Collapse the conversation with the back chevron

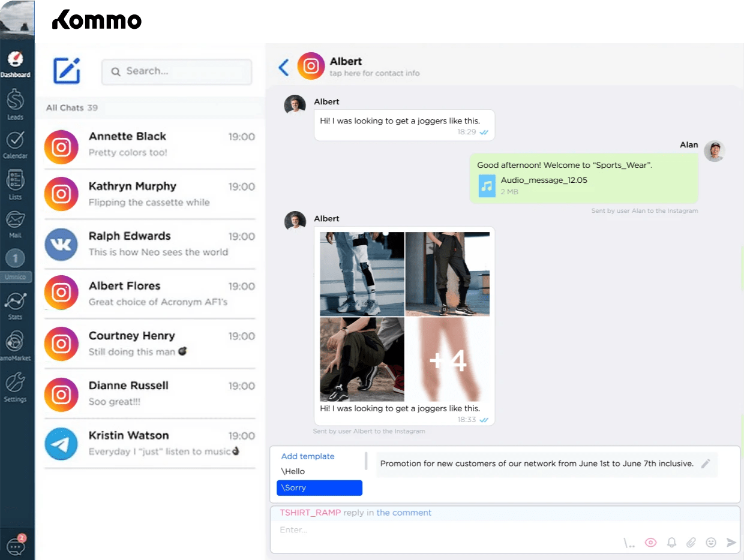[283, 67]
